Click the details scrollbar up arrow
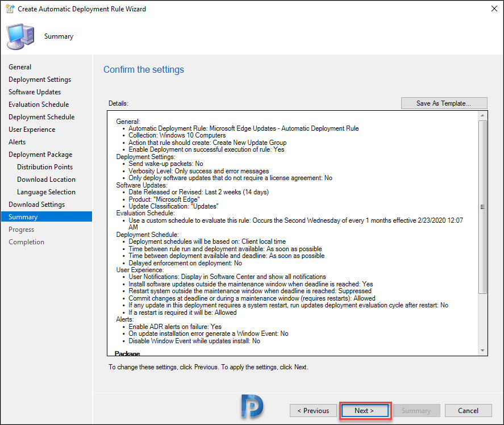504x425 pixels. 482,115
